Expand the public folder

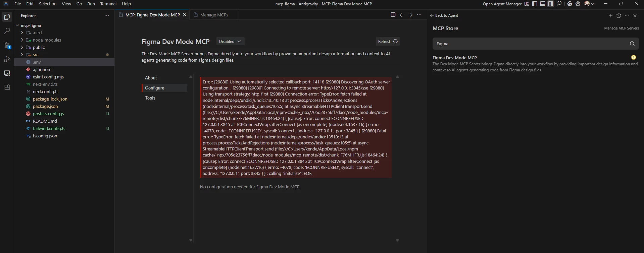22,47
